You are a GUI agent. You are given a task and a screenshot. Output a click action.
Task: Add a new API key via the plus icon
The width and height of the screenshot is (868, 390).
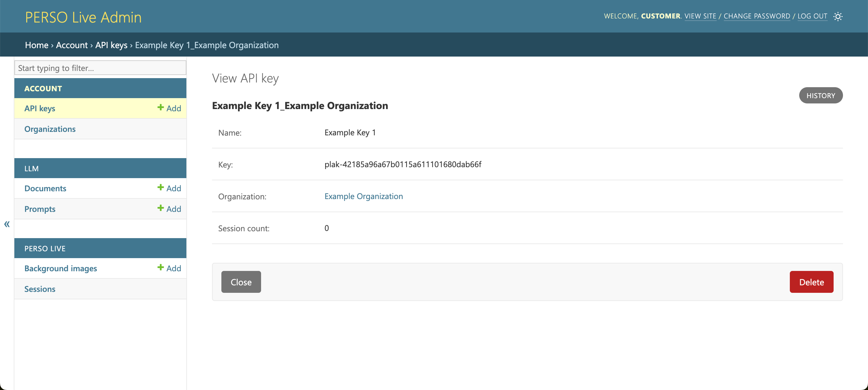[169, 108]
